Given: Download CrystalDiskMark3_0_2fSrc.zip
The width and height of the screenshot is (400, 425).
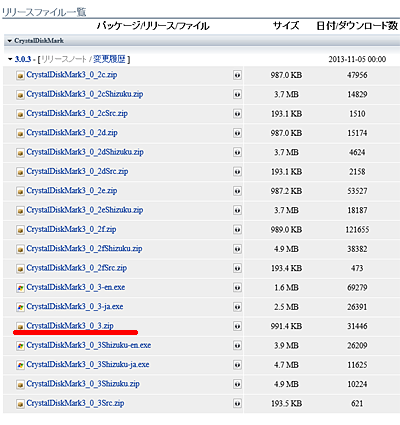Looking at the screenshot, I should (77, 268).
